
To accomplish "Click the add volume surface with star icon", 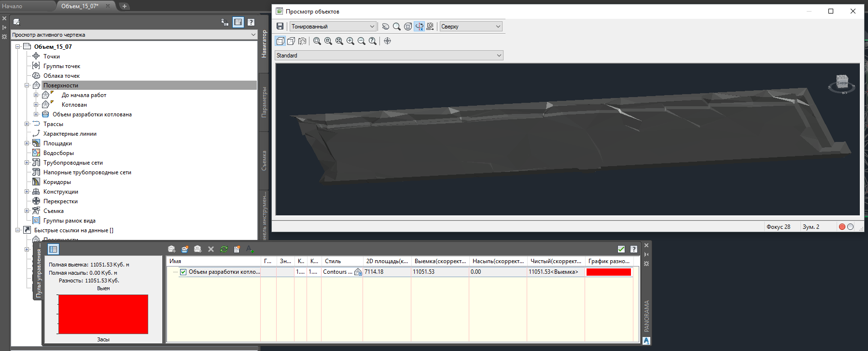I will 185,249.
